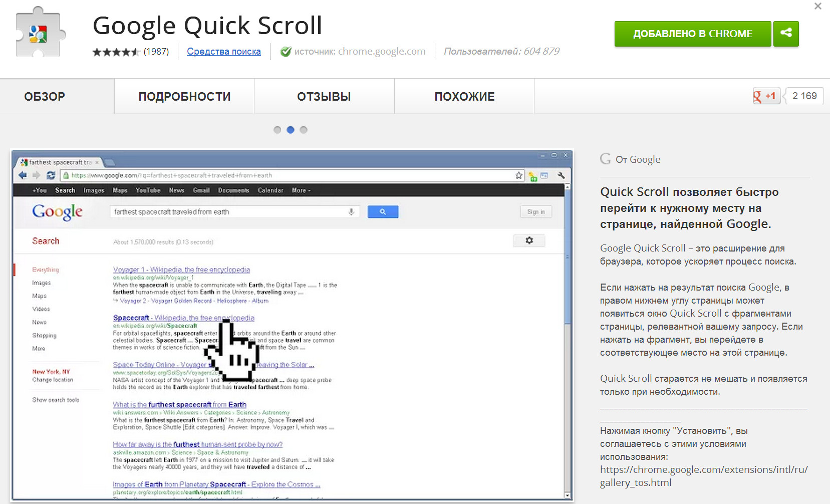Click the green share icon button
The height and width of the screenshot is (504, 830).
(785, 34)
